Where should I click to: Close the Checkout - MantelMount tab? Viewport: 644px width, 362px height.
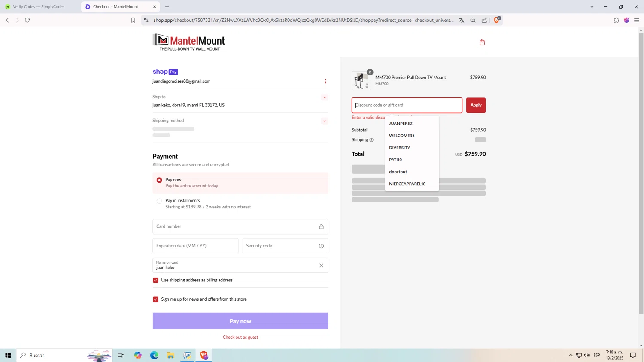(x=155, y=7)
